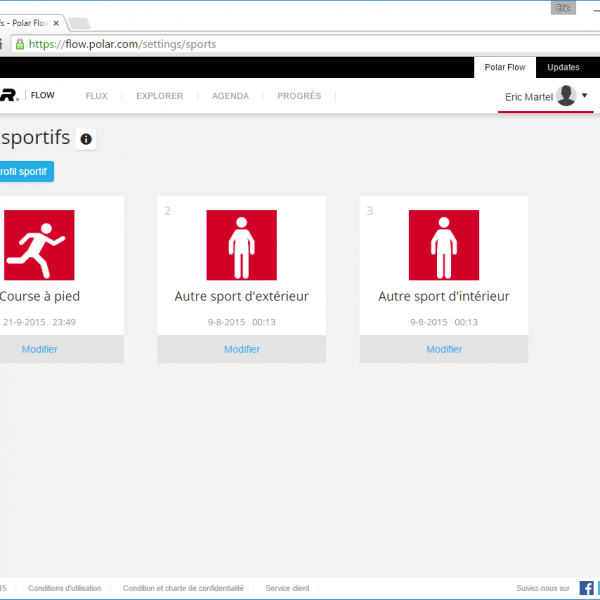
Task: Open Conditions d'utilisation footer link
Action: (x=65, y=588)
